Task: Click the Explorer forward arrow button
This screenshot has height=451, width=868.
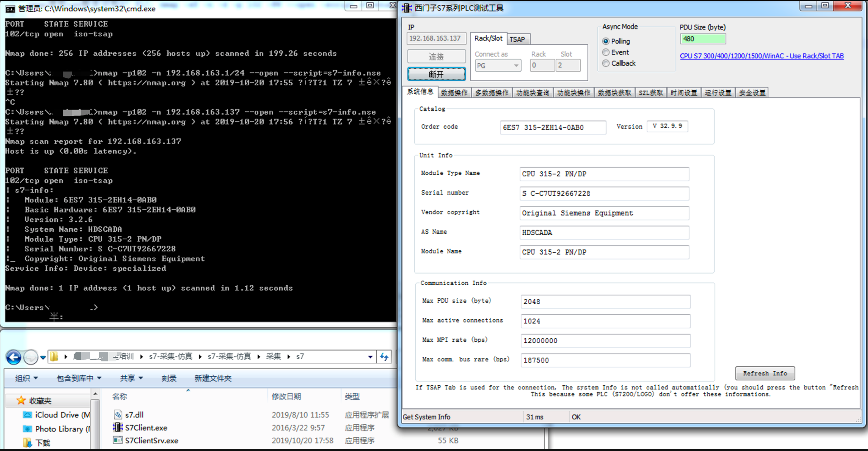Action: pyautogui.click(x=30, y=357)
